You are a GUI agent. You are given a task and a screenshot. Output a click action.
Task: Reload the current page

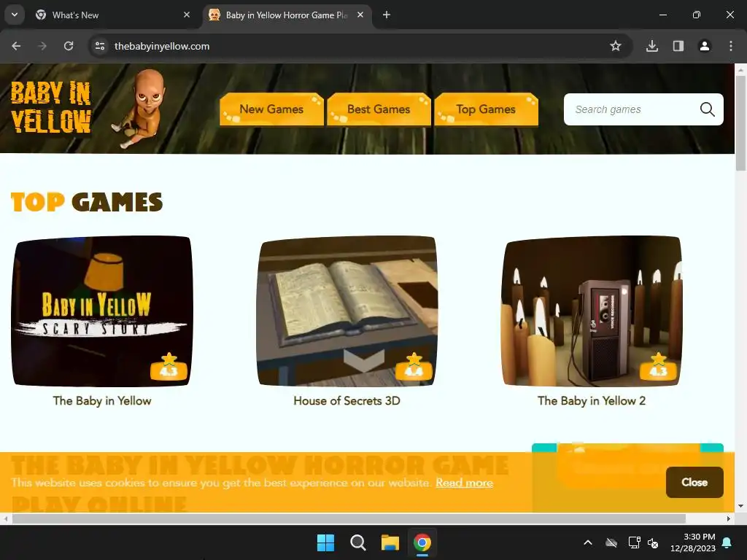tap(69, 46)
